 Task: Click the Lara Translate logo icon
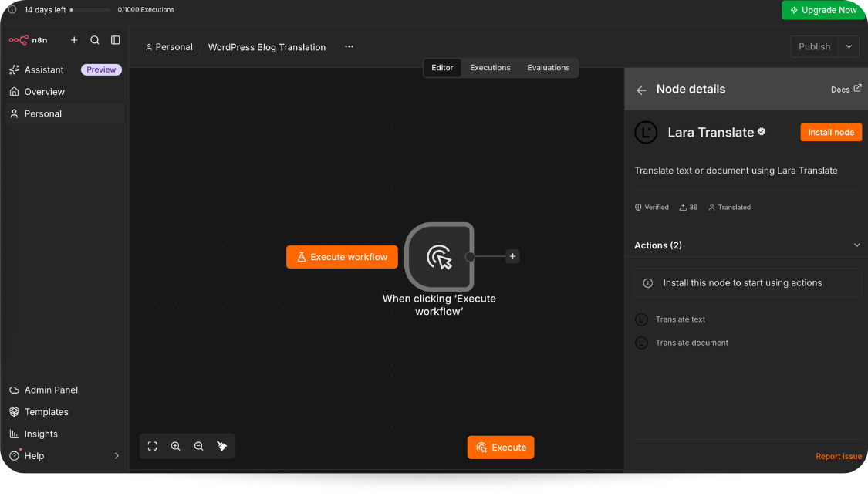tap(646, 133)
